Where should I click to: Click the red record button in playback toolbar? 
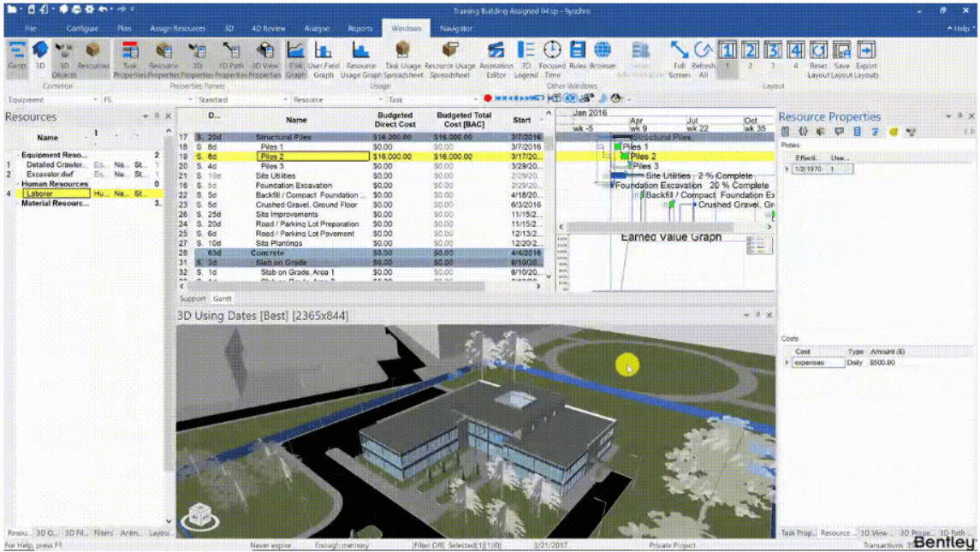(488, 98)
